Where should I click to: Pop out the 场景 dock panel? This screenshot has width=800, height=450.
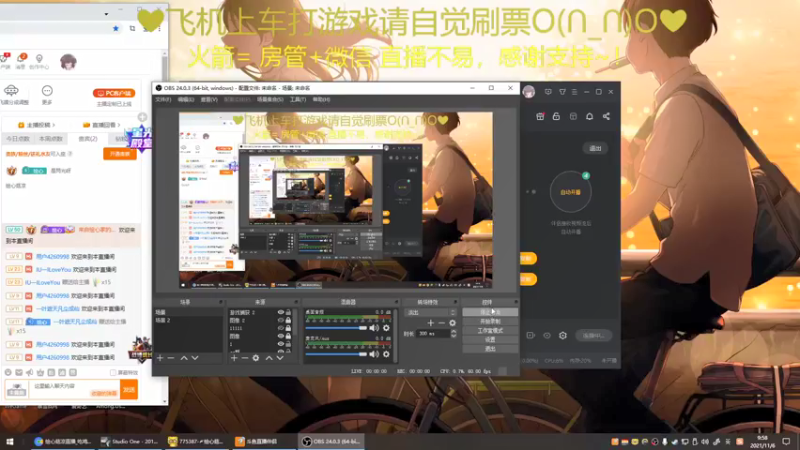click(221, 302)
